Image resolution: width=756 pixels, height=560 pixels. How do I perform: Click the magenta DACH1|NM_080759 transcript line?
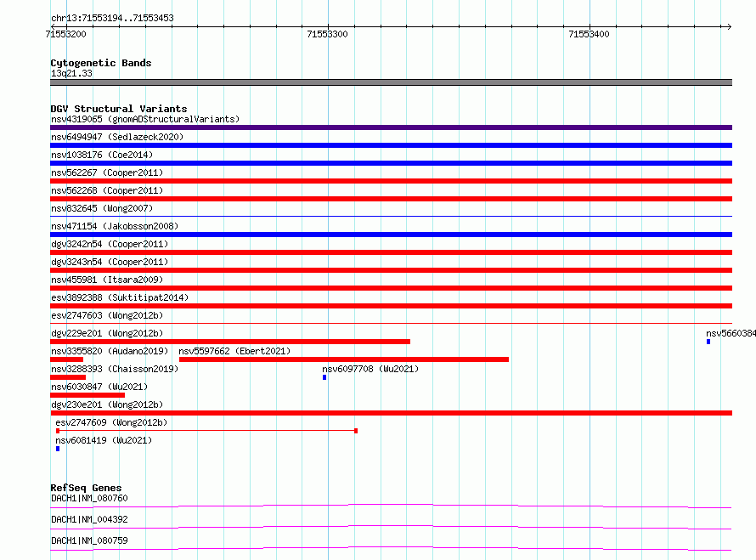[391, 548]
